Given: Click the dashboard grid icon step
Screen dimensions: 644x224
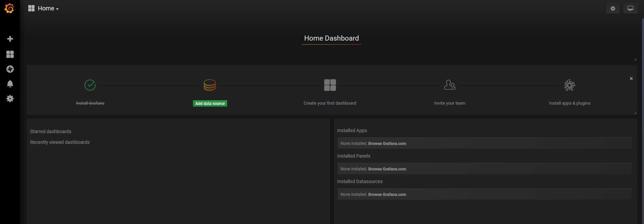Looking at the screenshot, I should pyautogui.click(x=330, y=85).
